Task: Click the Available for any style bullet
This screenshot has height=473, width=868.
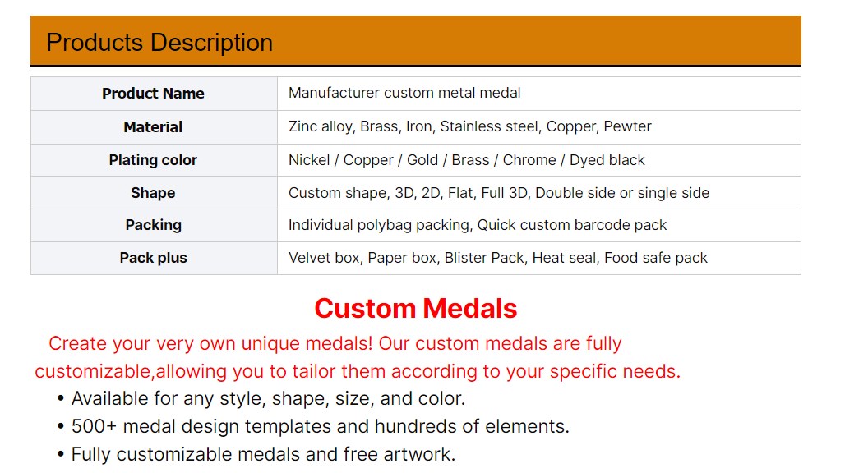Action: (x=261, y=399)
